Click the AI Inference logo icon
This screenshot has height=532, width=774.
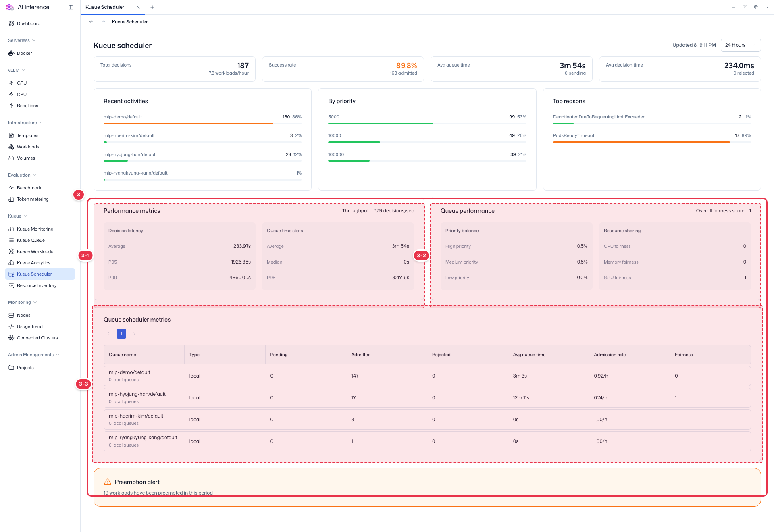10,7
